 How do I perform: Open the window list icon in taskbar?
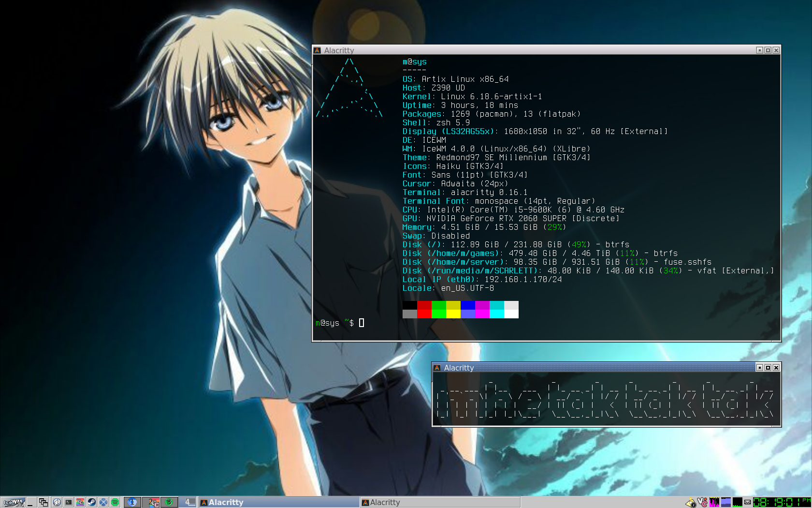(43, 502)
